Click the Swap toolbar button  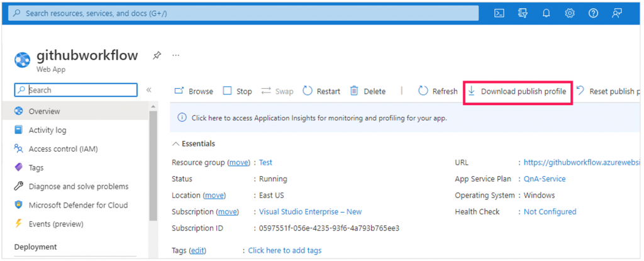pos(277,91)
